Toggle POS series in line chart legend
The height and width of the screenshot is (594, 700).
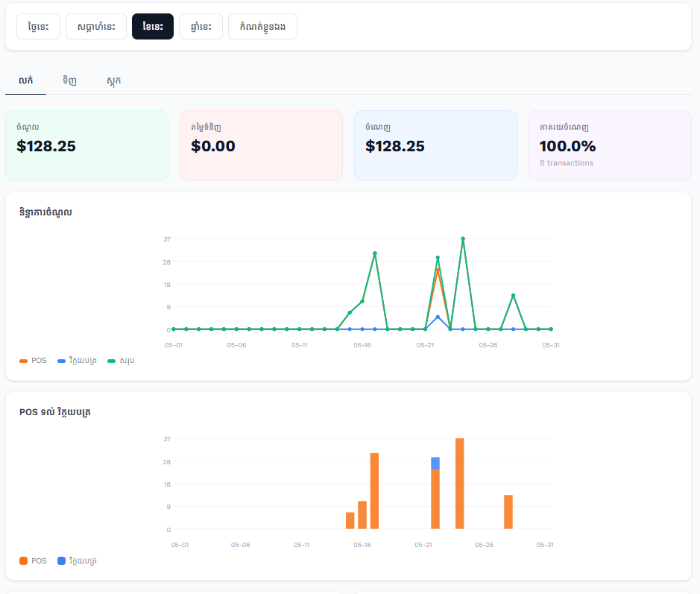click(33, 361)
